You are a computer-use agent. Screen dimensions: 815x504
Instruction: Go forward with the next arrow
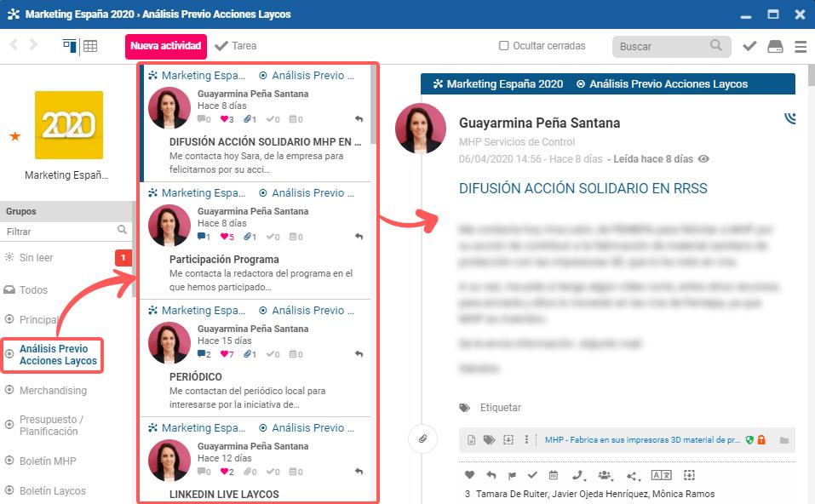pos(33,44)
